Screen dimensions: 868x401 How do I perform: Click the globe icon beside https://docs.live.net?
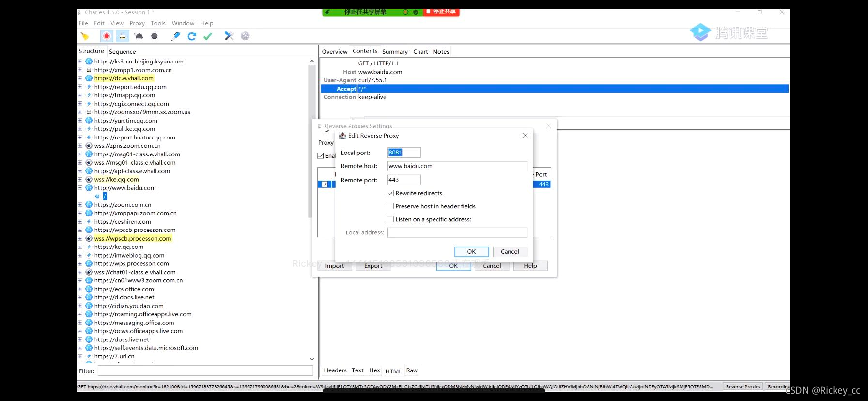[89, 339]
